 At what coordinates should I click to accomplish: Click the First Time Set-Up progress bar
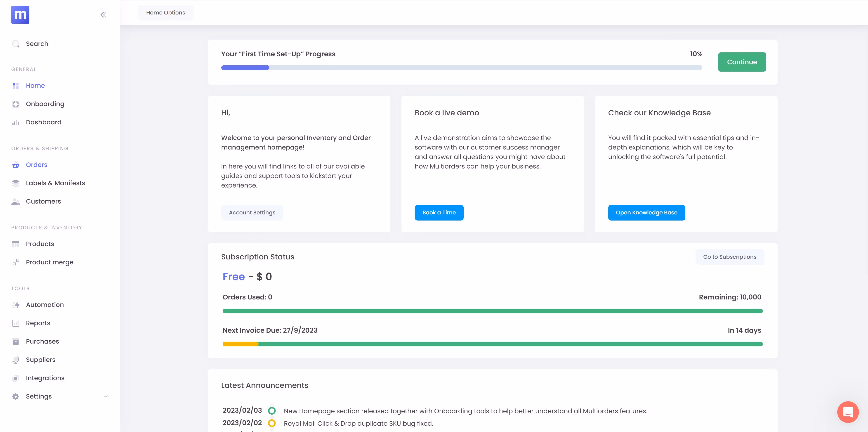[461, 68]
